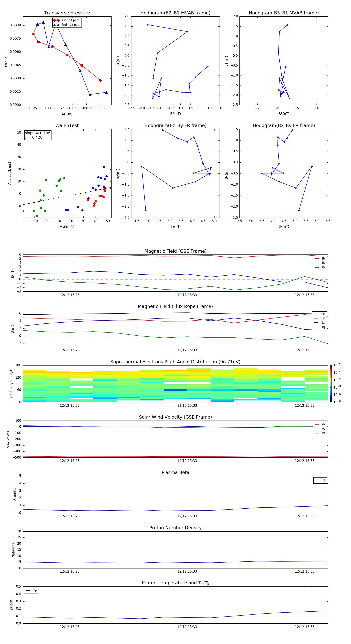The height and width of the screenshot is (644, 351).
Task: Select the 'Vx' legend entry
Action: point(320,424)
